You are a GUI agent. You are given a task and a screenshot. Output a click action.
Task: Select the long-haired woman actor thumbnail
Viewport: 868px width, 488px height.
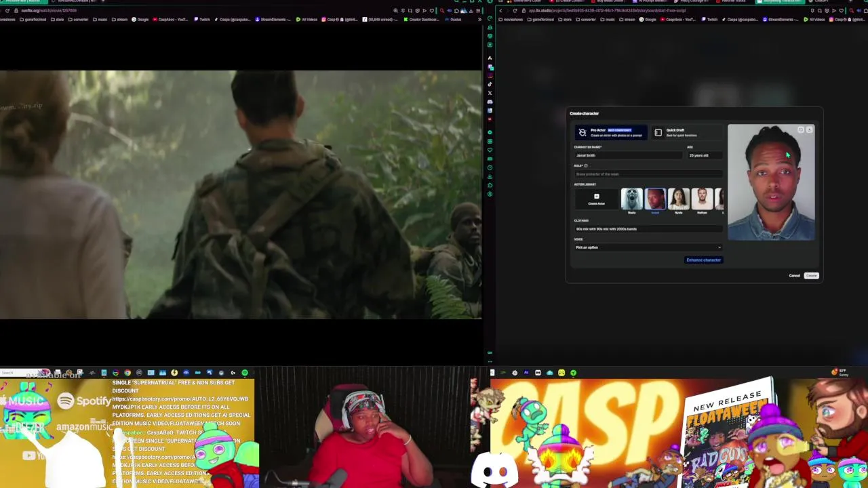coord(678,199)
